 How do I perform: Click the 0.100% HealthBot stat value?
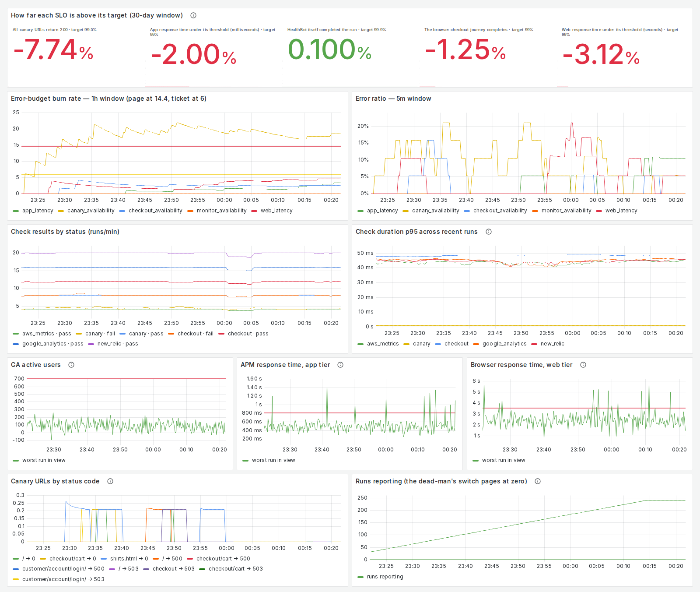329,50
